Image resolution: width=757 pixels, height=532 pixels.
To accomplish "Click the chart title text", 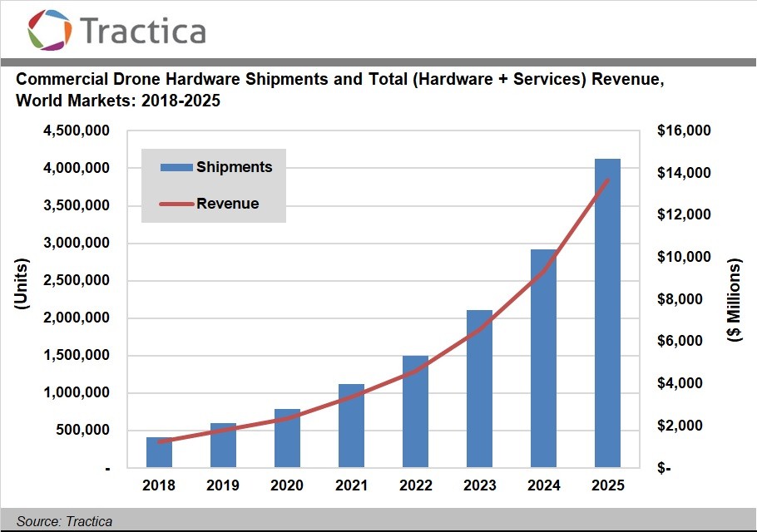I will pos(339,90).
